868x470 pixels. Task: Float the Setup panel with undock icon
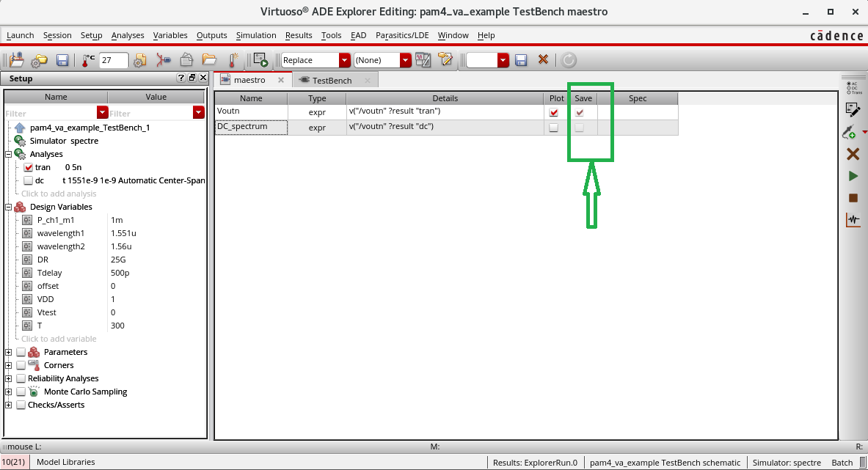192,78
